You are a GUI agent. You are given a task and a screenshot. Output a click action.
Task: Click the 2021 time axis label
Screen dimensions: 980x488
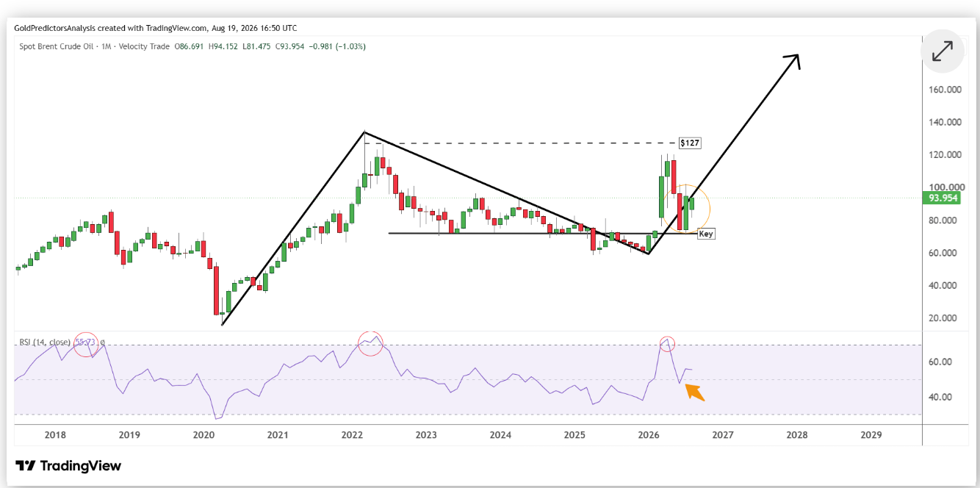[278, 435]
